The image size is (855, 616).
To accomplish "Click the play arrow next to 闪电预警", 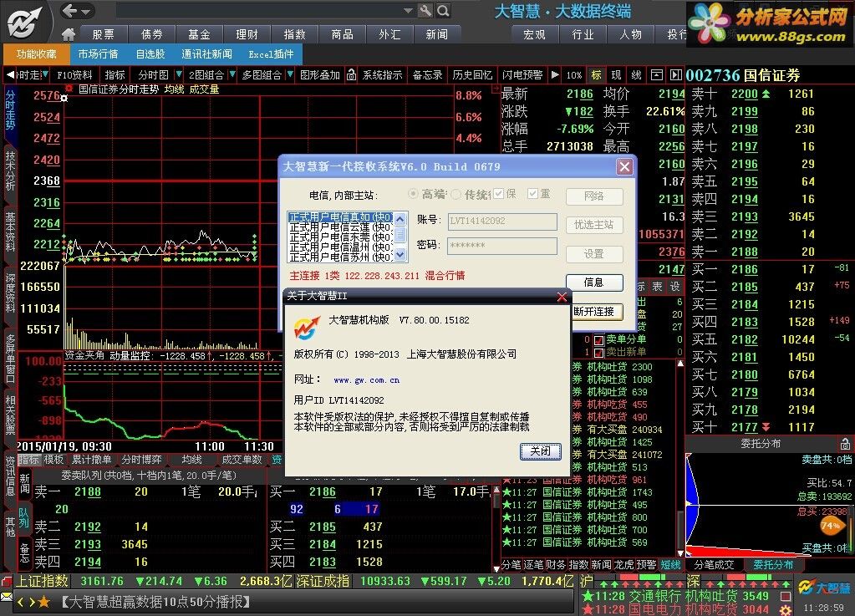I will tap(555, 74).
